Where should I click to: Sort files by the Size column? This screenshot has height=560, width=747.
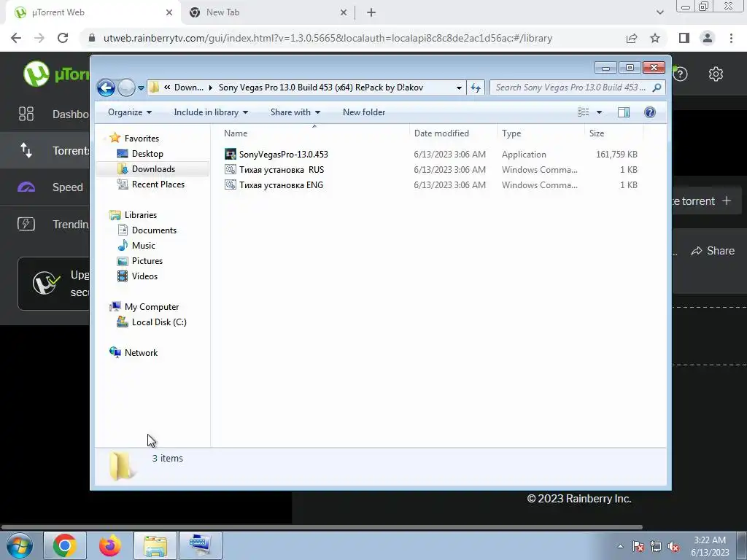pos(613,133)
